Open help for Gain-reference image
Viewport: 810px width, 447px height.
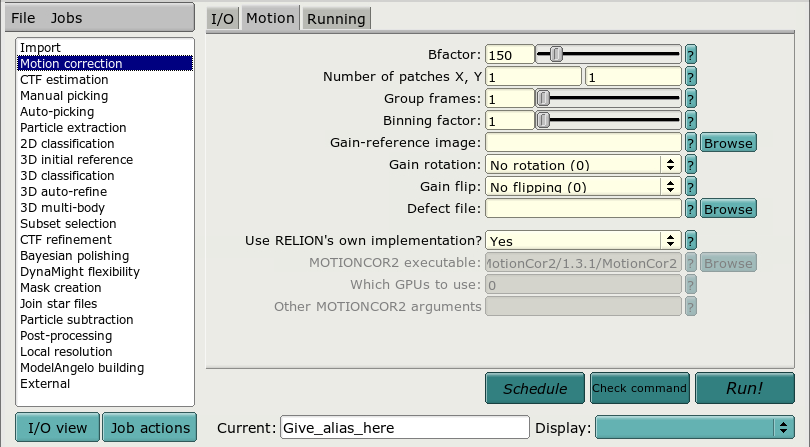click(691, 143)
